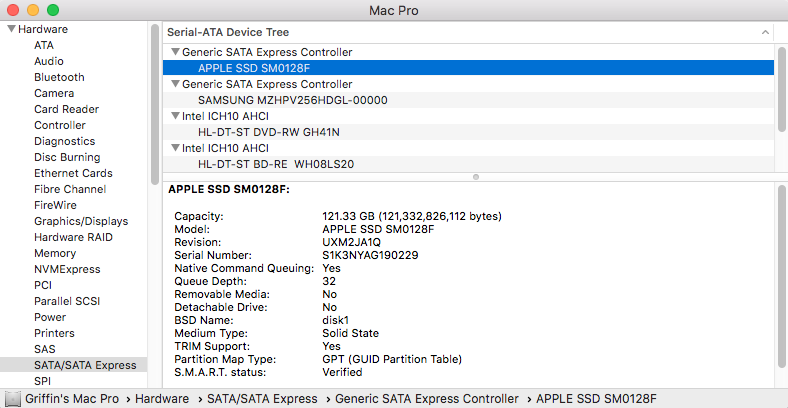This screenshot has width=788, height=408.
Task: Click the GPT (GUID Partition Table) value
Action: pos(391,359)
